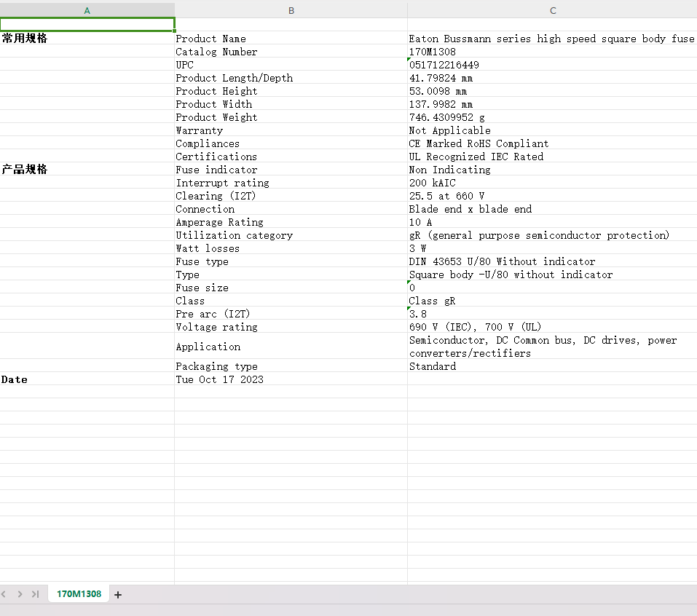
Task: Select the '746.4309952 g' cell
Action: [x=552, y=117]
